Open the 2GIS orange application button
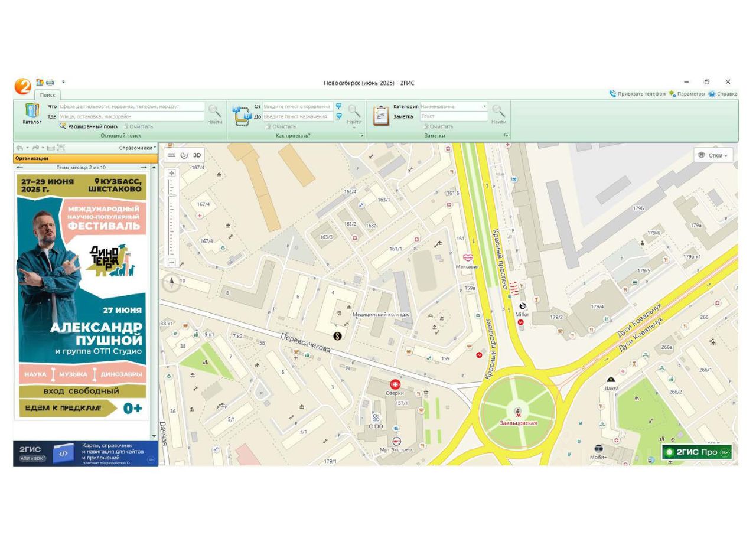This screenshot has width=756, height=535. point(22,87)
